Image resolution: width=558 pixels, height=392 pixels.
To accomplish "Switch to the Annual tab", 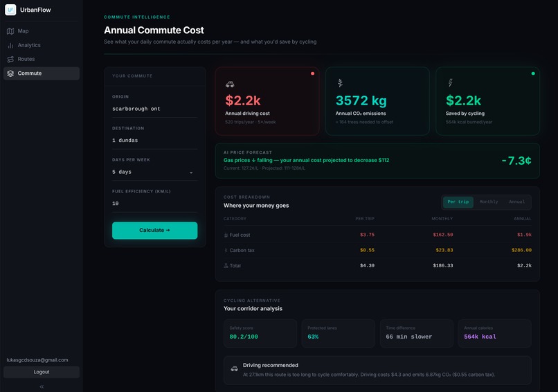I will pyautogui.click(x=516, y=202).
